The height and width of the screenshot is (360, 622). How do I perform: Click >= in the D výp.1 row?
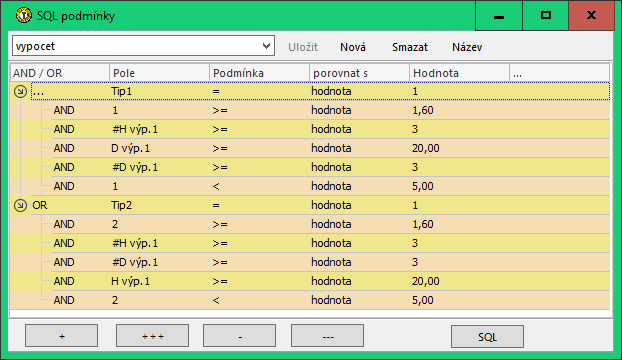(x=220, y=148)
